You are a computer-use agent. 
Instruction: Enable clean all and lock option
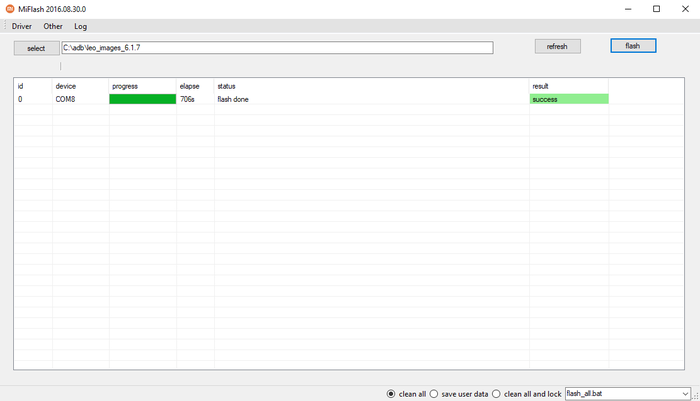point(497,394)
